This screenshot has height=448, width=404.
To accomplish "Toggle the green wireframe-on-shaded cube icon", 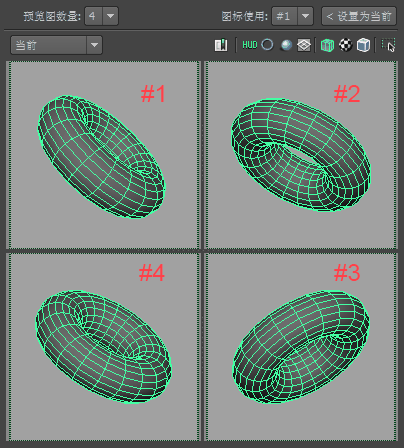I will [327, 45].
